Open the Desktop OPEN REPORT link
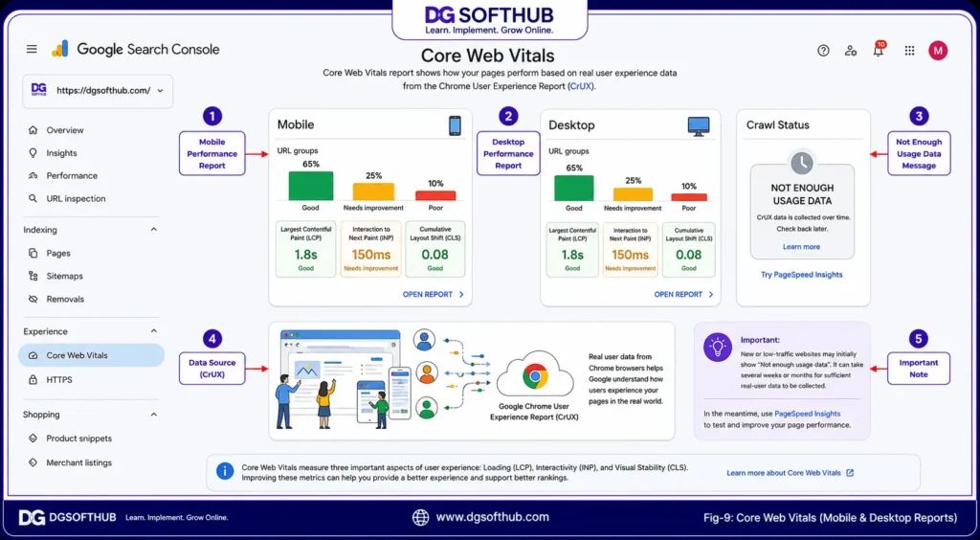The image size is (980, 540). (683, 294)
